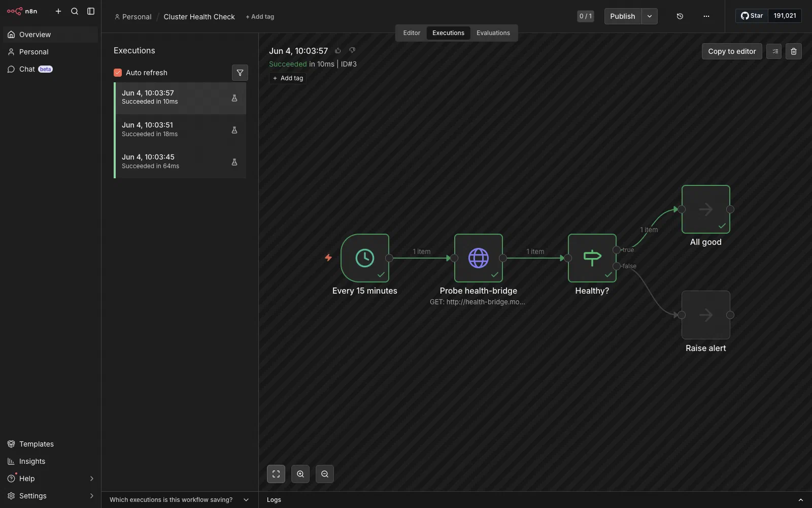Delete this execution with the trash icon
This screenshot has width=812, height=508.
click(x=794, y=51)
